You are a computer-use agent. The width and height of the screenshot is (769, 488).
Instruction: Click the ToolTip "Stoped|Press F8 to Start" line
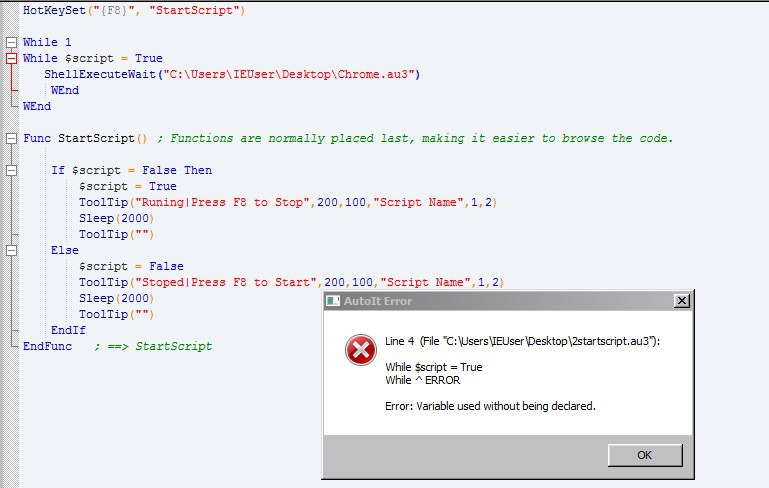coord(292,283)
